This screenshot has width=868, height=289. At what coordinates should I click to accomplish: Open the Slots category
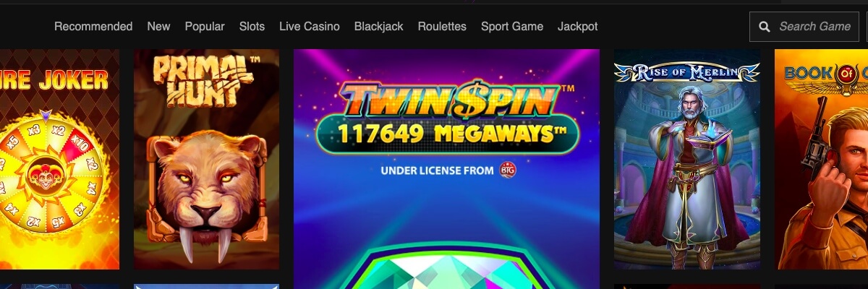(x=252, y=26)
